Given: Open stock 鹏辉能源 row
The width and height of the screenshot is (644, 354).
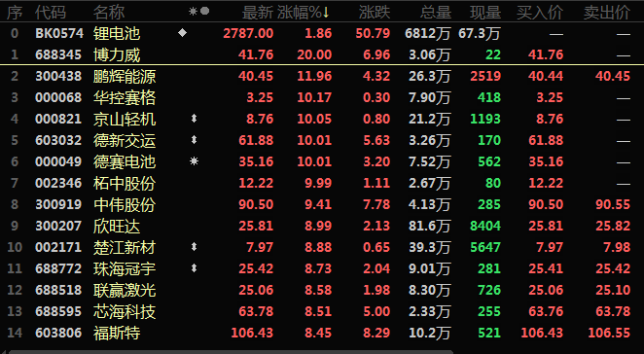Looking at the screenshot, I should 322,76.
